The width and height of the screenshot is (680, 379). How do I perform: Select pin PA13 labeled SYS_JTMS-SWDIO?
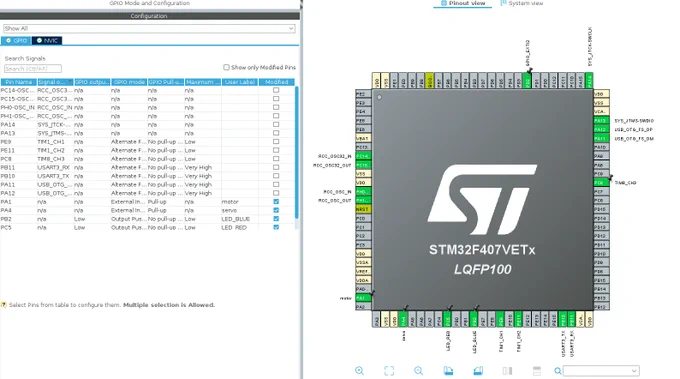coord(602,121)
